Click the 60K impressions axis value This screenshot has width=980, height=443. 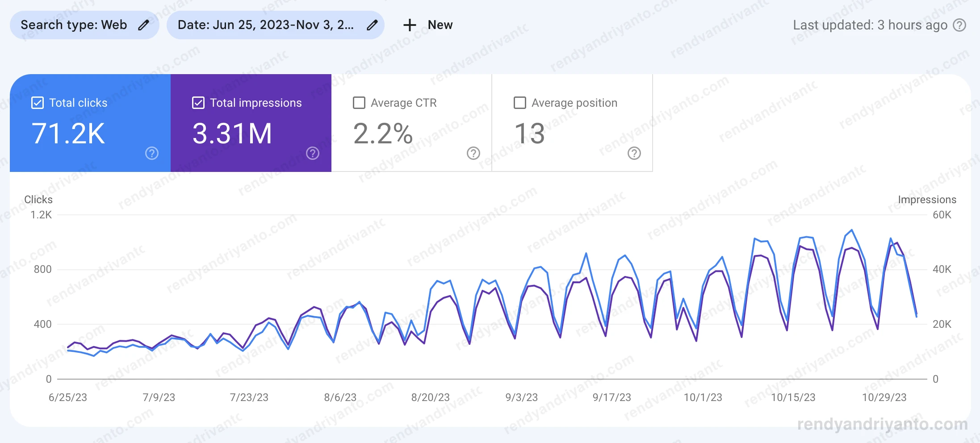[x=942, y=215]
